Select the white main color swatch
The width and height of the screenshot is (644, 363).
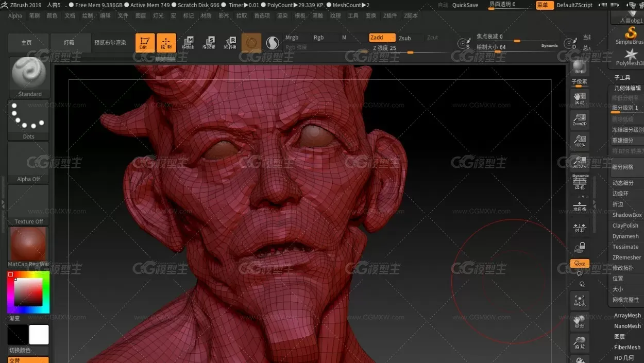click(39, 335)
